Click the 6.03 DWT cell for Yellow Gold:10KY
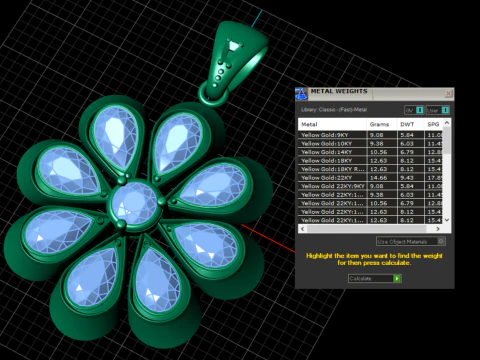This screenshot has width=480, height=360. (x=411, y=144)
